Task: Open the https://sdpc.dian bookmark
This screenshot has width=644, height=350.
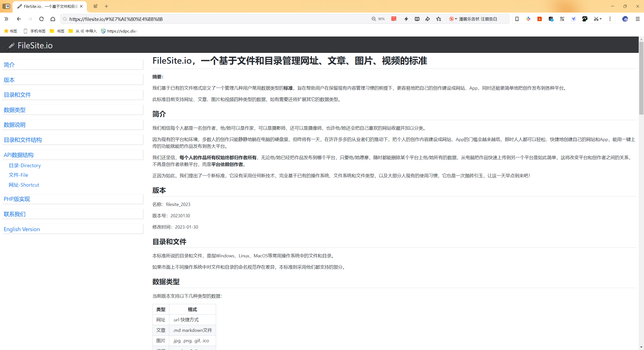Action: pos(119,31)
